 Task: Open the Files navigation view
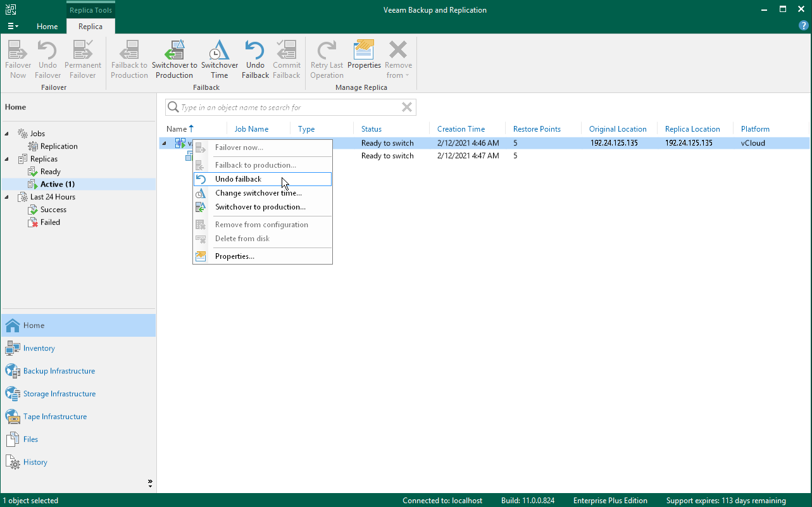pos(78,439)
